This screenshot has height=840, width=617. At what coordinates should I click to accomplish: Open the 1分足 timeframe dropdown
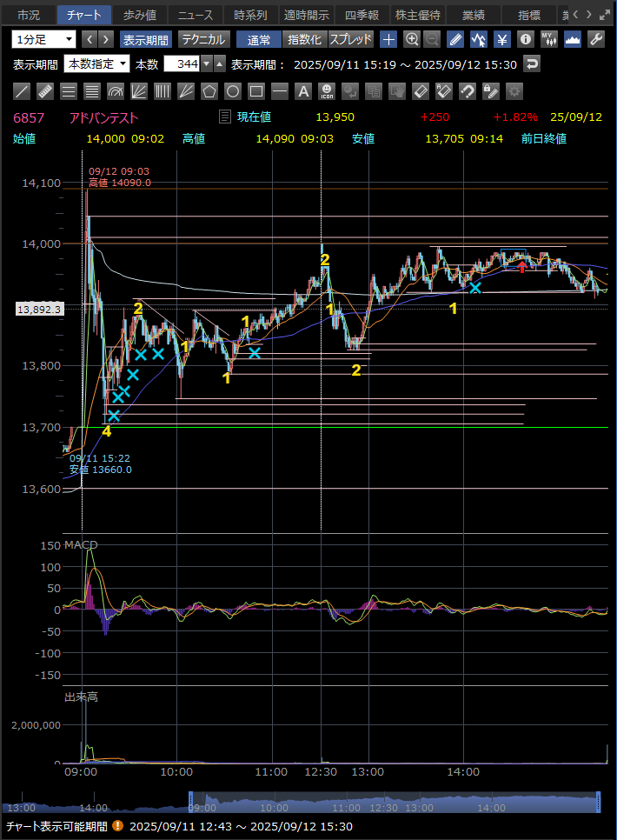point(43,39)
